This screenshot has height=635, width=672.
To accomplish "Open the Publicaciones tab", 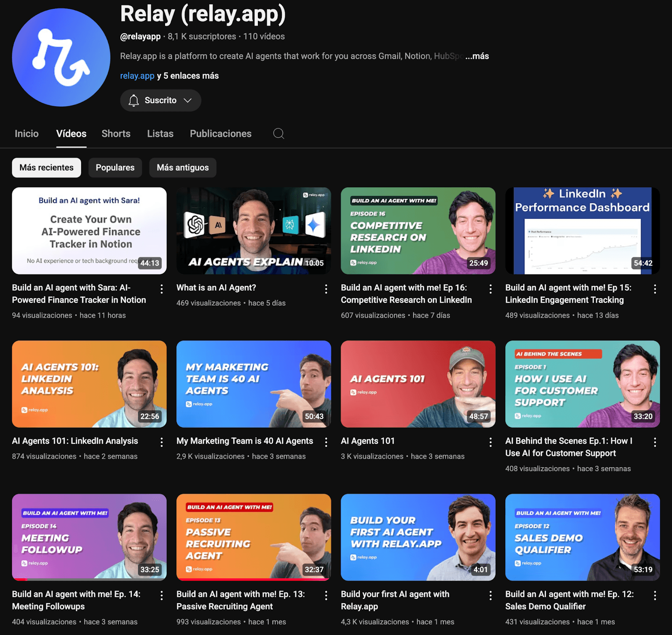I will [x=220, y=134].
